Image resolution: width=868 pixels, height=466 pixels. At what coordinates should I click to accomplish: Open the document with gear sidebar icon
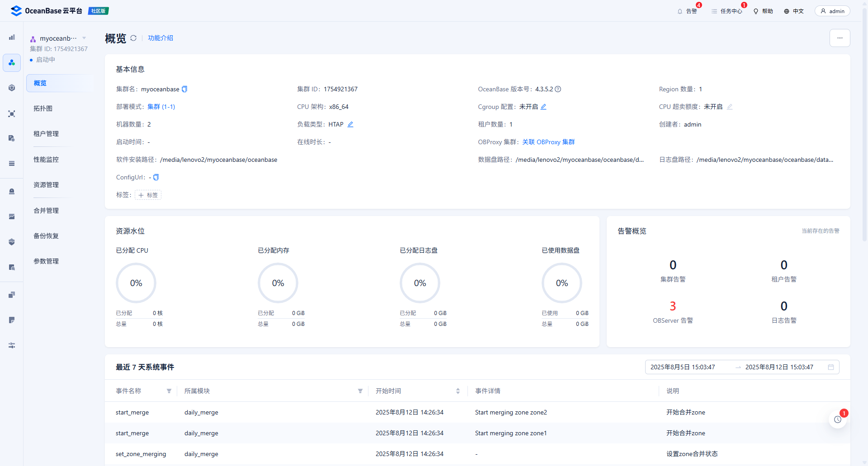coord(12,138)
